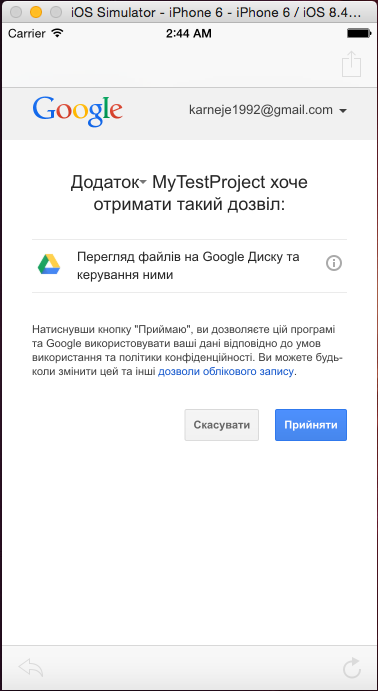Viewport: 378px width, 691px height.
Task: Tap the share icon in the top toolbar
Action: tap(352, 64)
